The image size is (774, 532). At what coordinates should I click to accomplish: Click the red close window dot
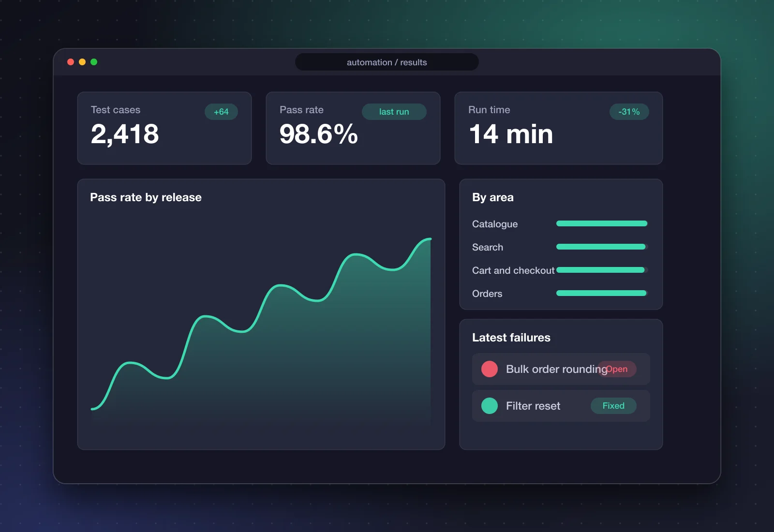click(71, 62)
